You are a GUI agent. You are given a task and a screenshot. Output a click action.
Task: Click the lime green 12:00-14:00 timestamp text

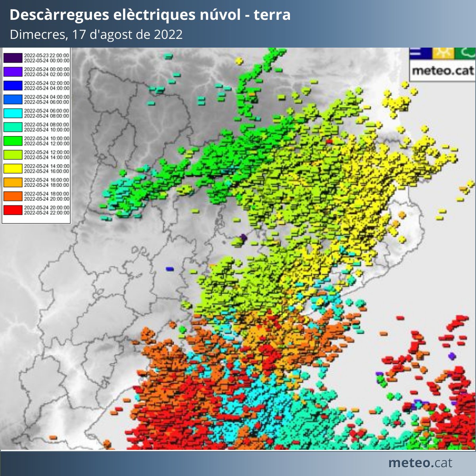coord(47,154)
